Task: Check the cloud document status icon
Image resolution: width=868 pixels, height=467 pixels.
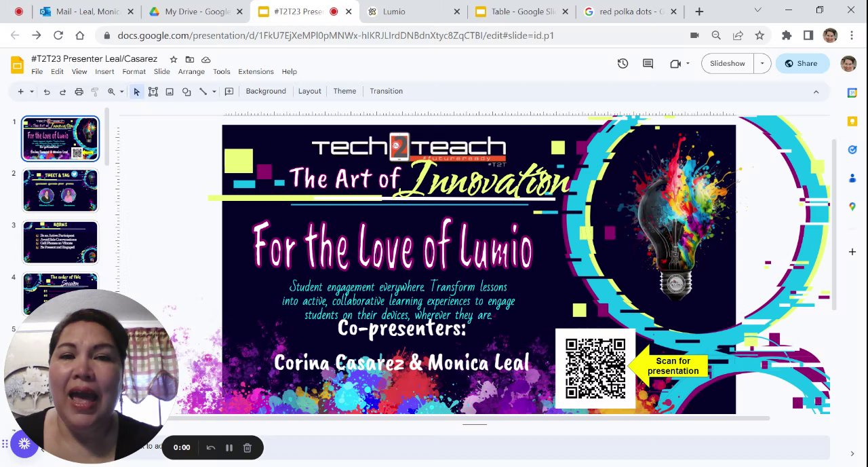Action: click(206, 60)
